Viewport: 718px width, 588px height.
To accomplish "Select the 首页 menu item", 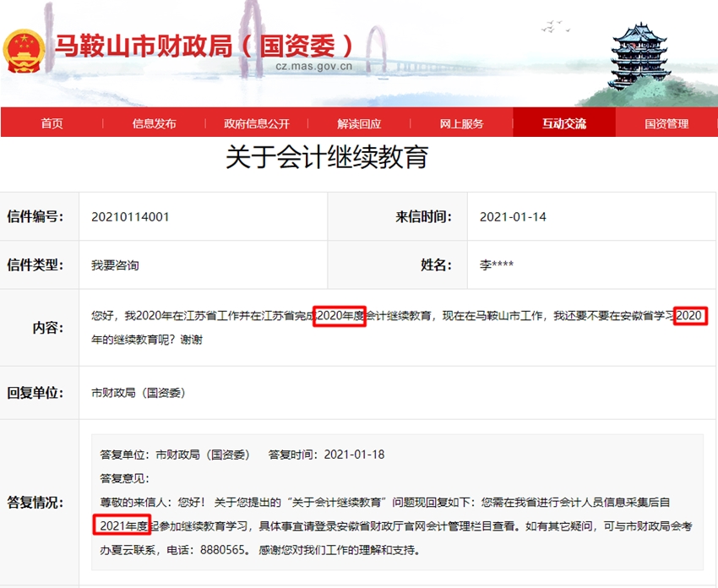I will [x=52, y=122].
